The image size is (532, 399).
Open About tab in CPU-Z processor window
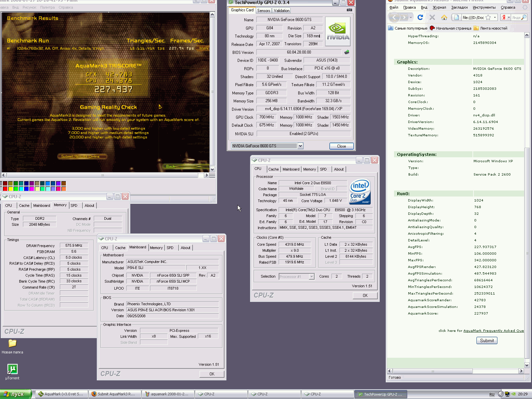point(339,169)
